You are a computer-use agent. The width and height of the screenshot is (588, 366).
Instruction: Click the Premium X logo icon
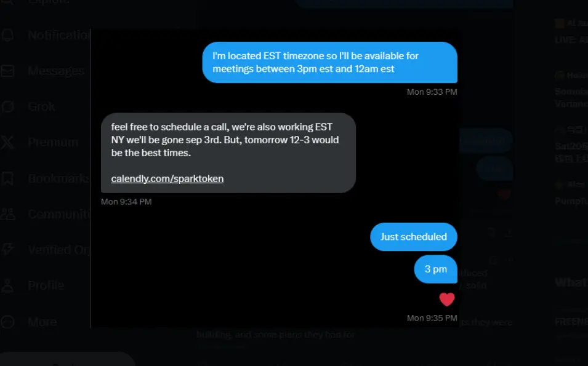pyautogui.click(x=8, y=143)
